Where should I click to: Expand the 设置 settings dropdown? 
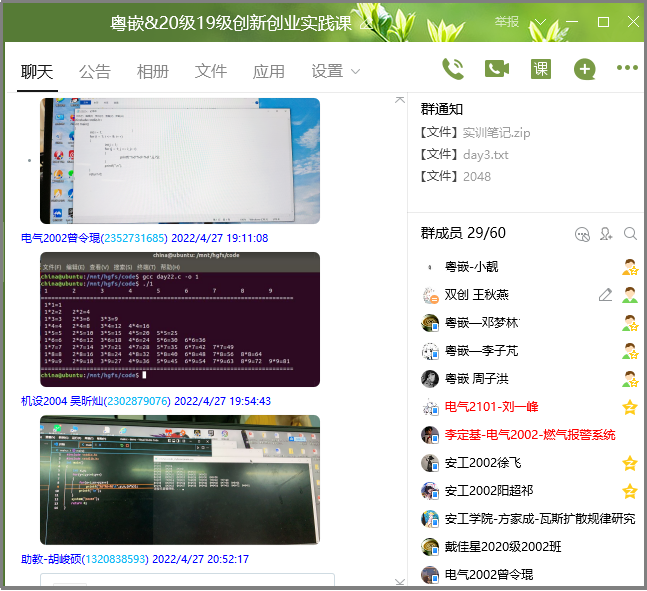(x=335, y=71)
